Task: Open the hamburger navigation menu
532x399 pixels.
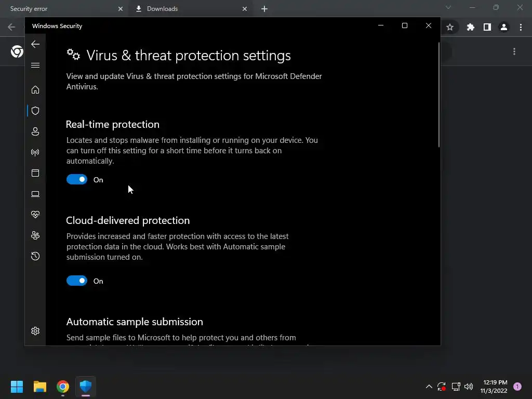Action: coord(35,65)
